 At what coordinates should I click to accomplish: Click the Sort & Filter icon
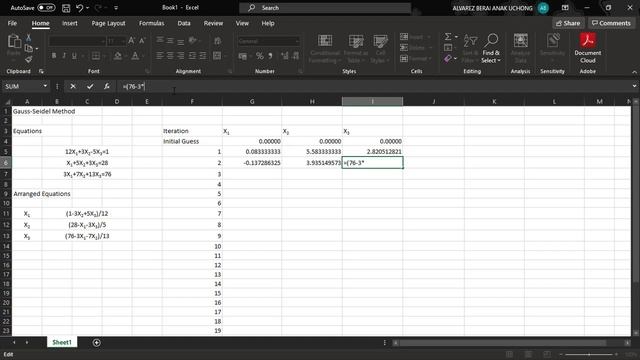[470, 48]
